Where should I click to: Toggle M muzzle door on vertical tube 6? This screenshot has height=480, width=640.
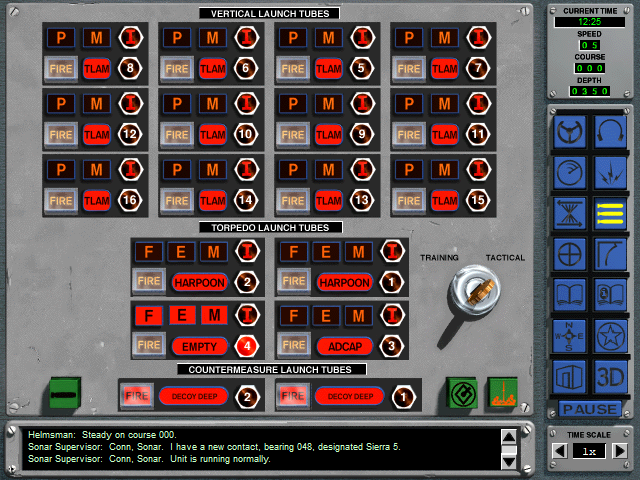click(x=212, y=38)
